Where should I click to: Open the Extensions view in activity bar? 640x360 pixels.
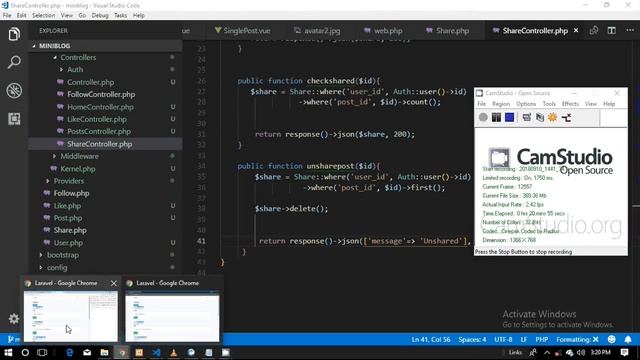pyautogui.click(x=14, y=119)
